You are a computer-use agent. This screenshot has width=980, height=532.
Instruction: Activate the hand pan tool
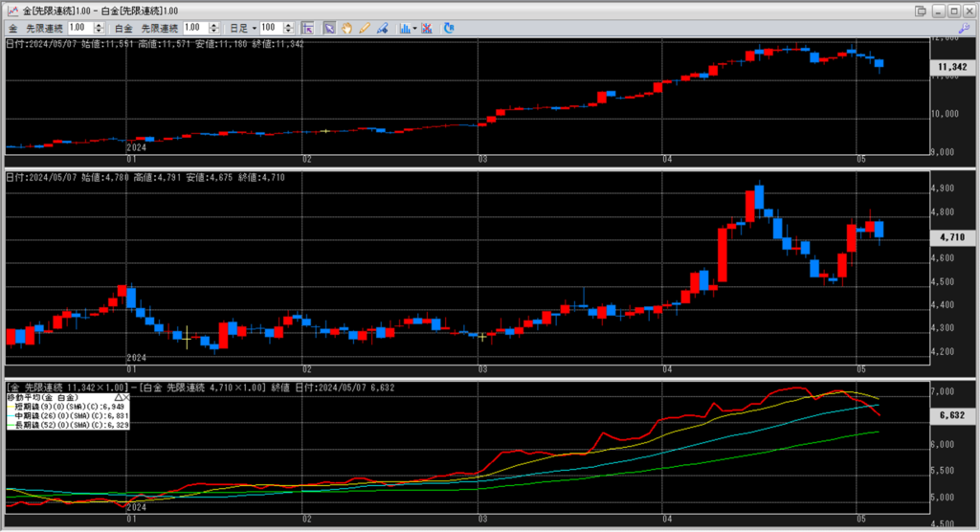(346, 29)
